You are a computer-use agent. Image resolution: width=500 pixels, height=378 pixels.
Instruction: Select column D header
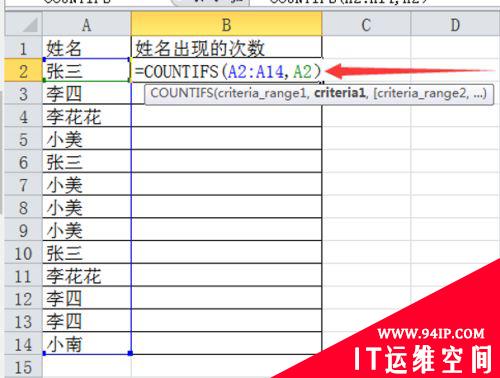click(x=455, y=24)
